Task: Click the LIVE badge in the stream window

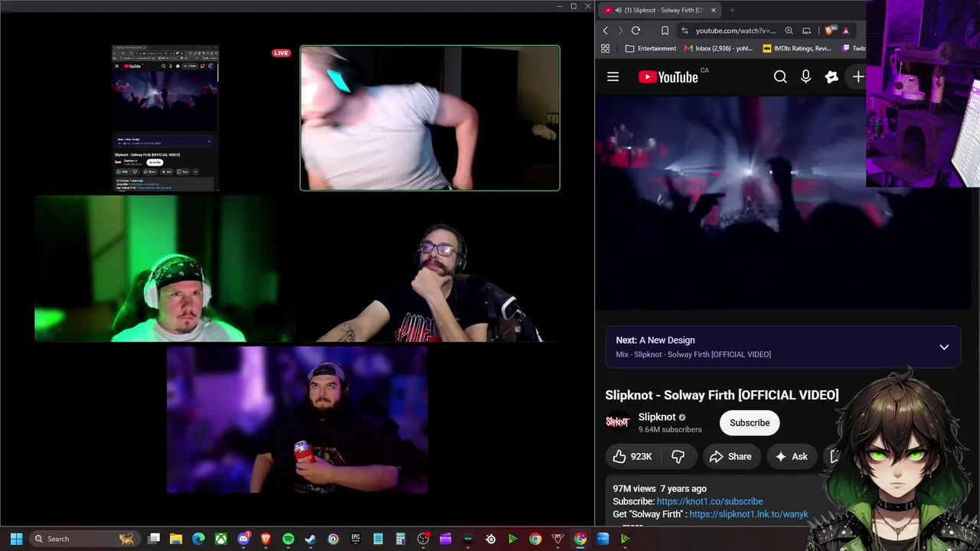Action: [281, 53]
